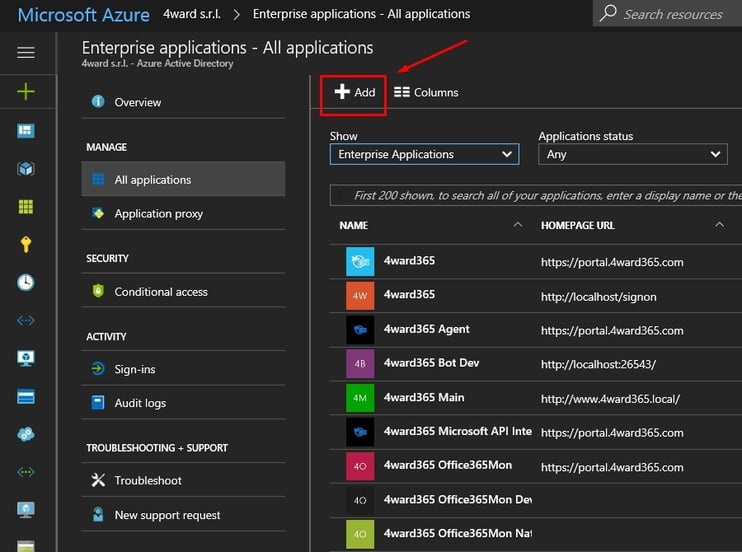
Task: Click http://localhost/signon homepage URL
Action: pyautogui.click(x=599, y=297)
